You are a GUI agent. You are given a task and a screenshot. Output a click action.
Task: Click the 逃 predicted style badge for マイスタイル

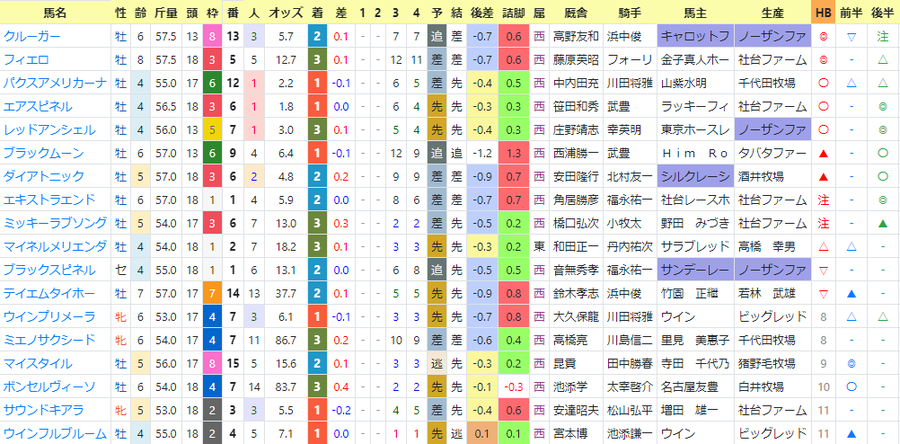436,364
